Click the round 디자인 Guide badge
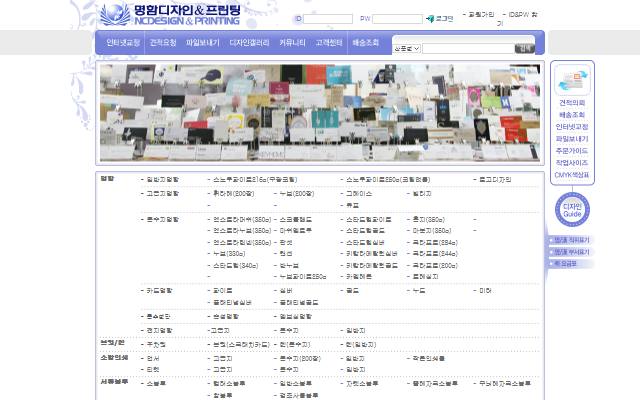Screen dimensions: 640x400 (x=572, y=210)
